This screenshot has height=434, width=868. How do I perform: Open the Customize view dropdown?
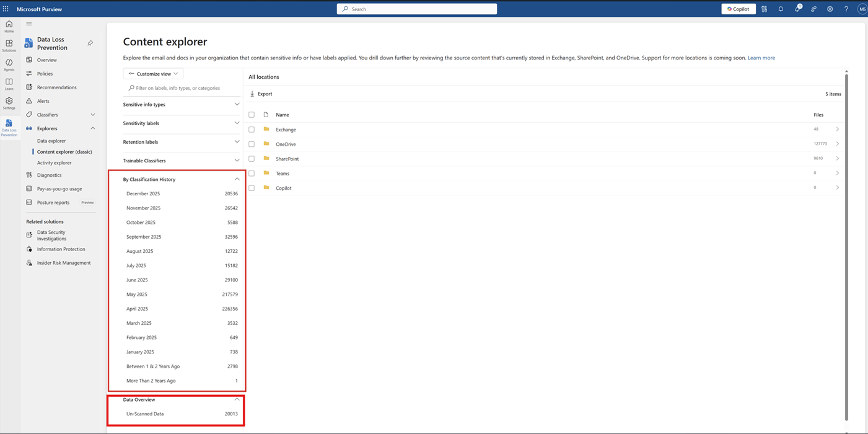coord(154,74)
